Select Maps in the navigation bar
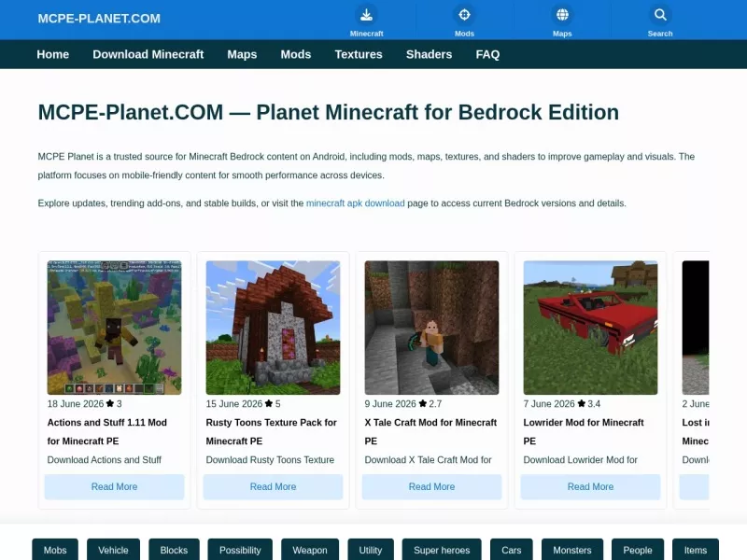The height and width of the screenshot is (560, 747). point(242,54)
